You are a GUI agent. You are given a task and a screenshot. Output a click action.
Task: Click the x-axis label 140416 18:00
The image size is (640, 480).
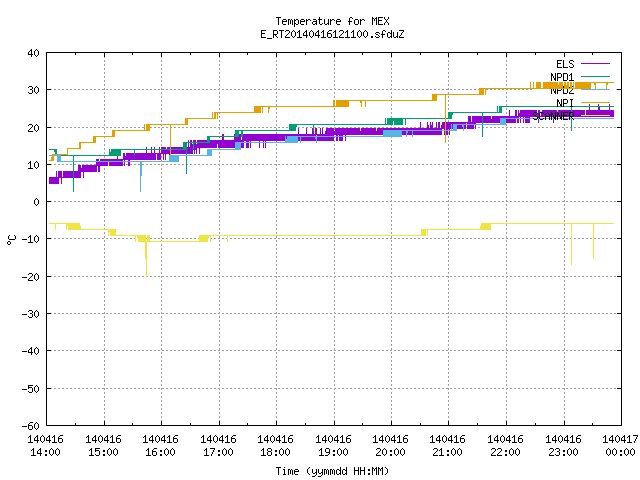pyautogui.click(x=276, y=446)
